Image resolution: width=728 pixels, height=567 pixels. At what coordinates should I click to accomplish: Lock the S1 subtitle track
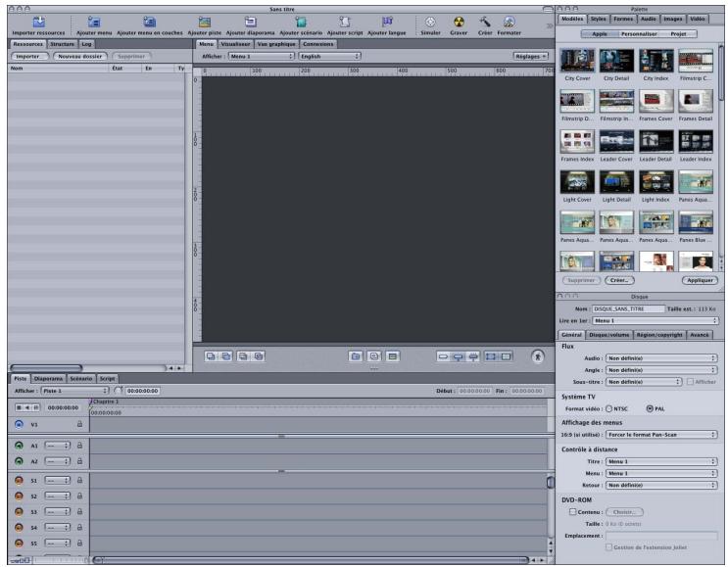tap(79, 480)
